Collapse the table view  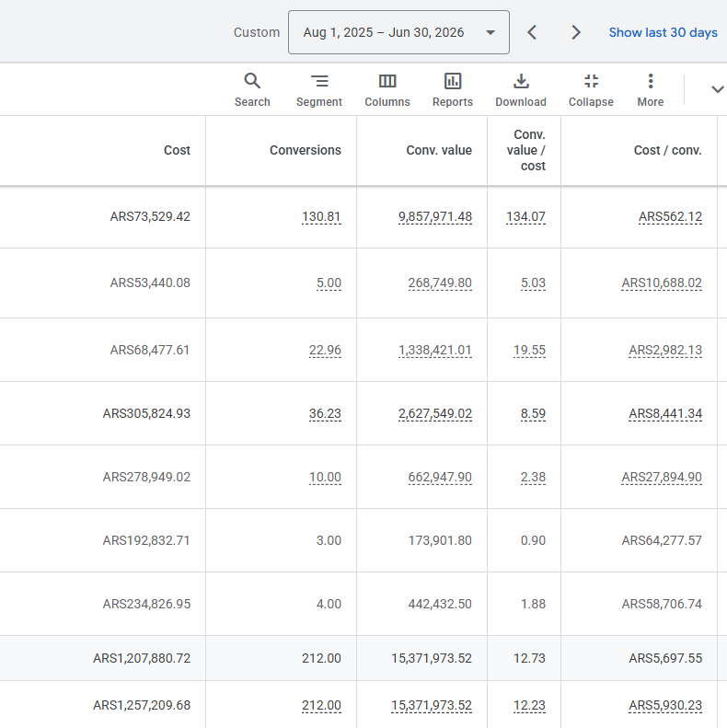591,90
